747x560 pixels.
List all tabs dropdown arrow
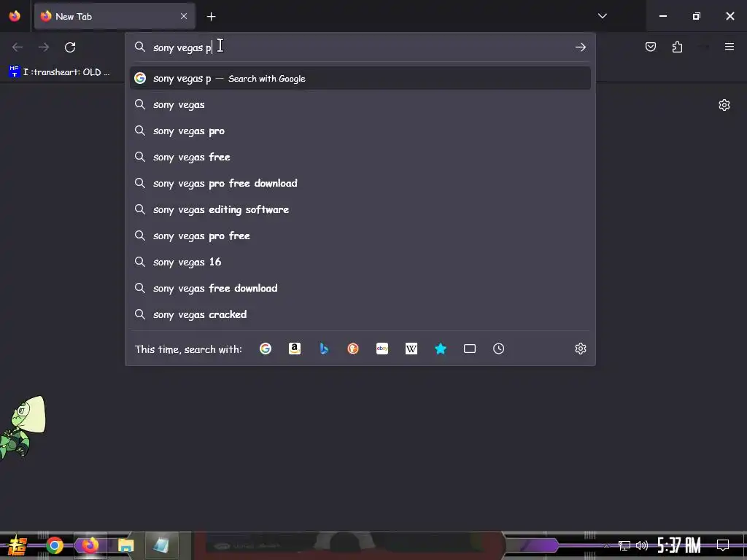click(603, 16)
